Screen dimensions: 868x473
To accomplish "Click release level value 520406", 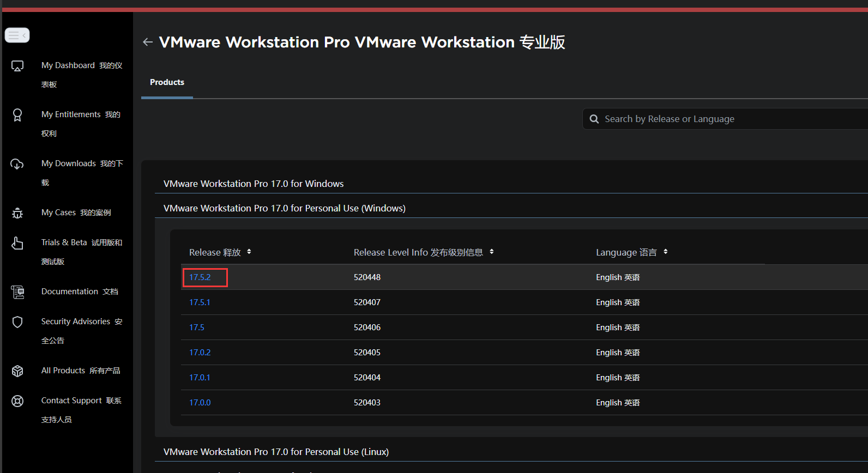I will click(367, 328).
